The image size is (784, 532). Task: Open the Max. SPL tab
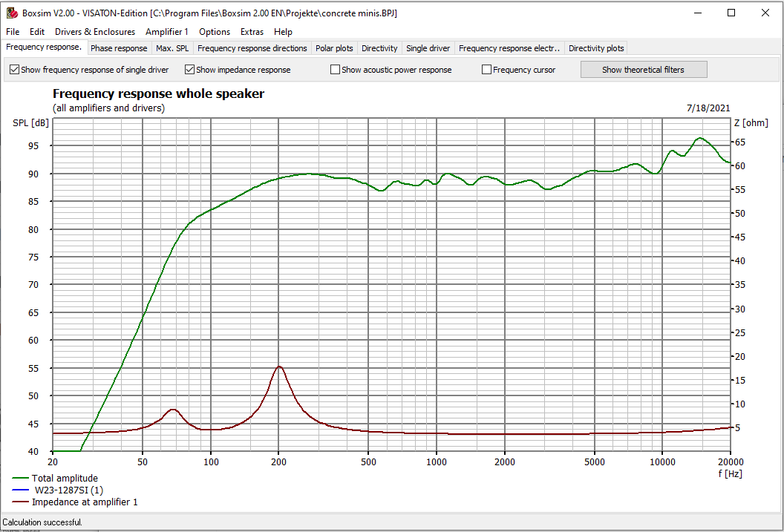point(172,47)
